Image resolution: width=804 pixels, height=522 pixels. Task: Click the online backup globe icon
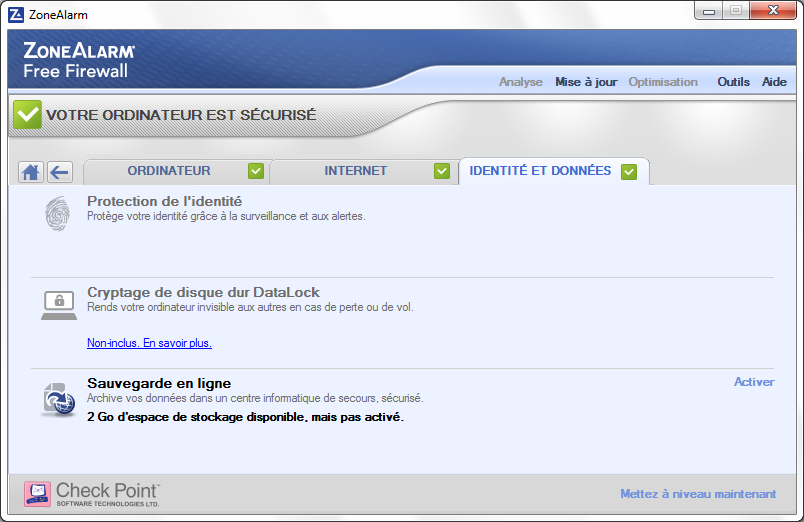tap(59, 399)
